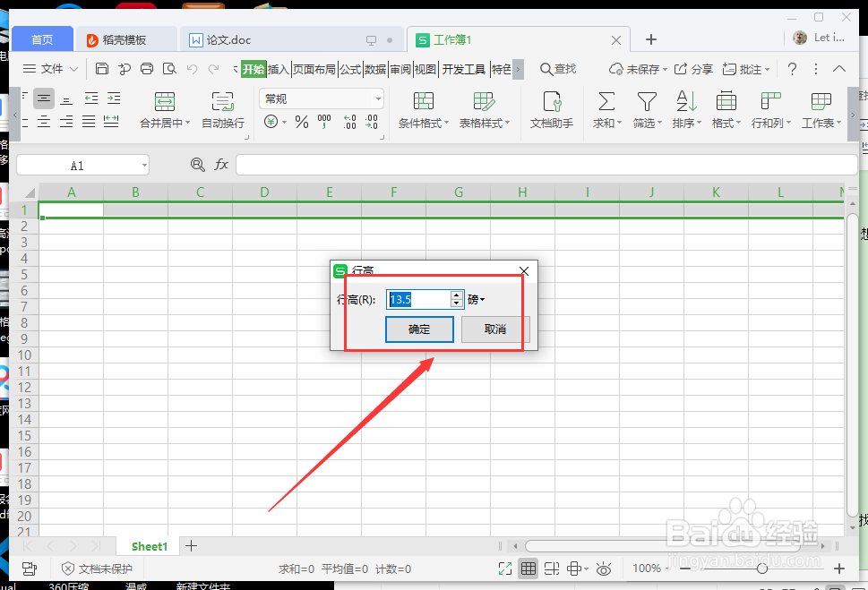Open the File (文件) menu

tap(50, 69)
